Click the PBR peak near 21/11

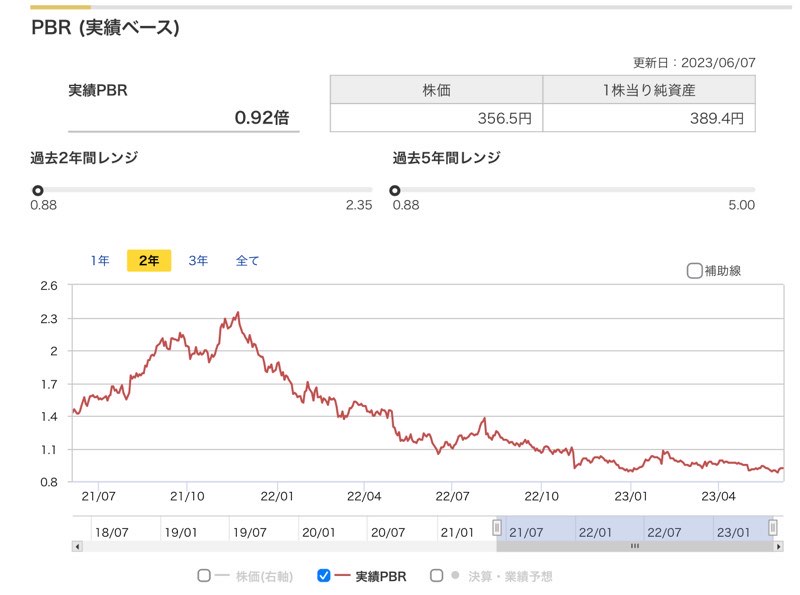coord(238,313)
